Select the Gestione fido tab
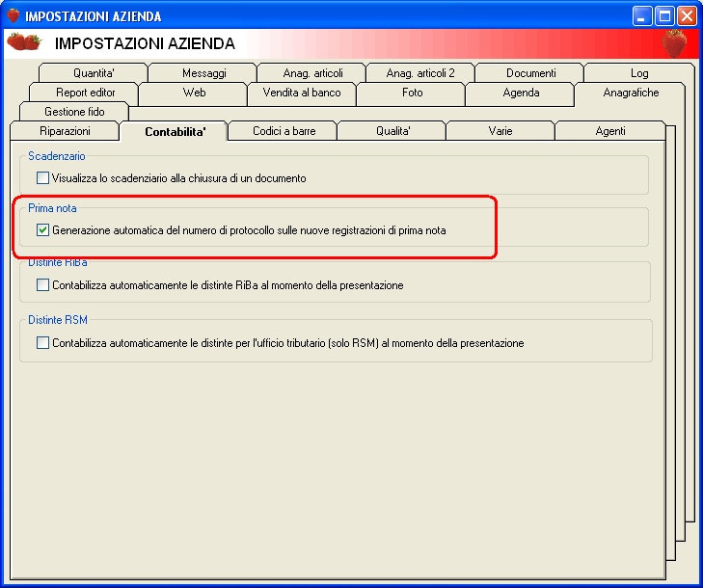Screen dimensions: 703x588 74,111
